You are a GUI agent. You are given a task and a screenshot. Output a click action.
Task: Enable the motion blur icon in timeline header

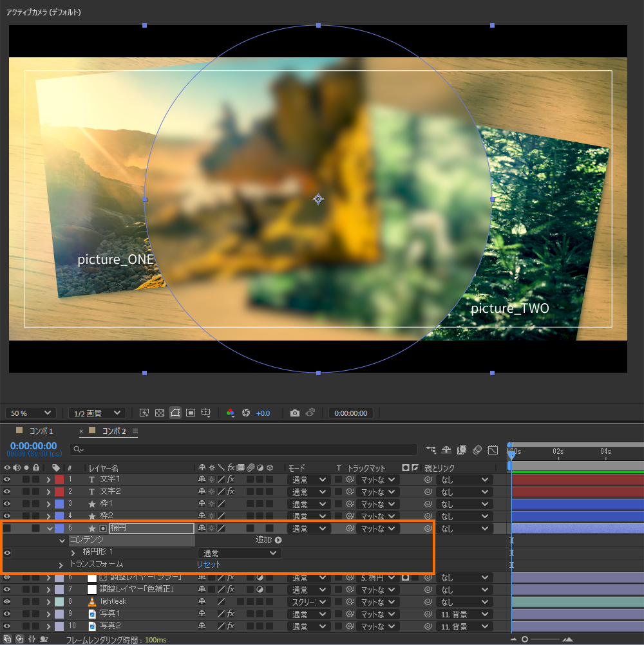click(x=477, y=449)
